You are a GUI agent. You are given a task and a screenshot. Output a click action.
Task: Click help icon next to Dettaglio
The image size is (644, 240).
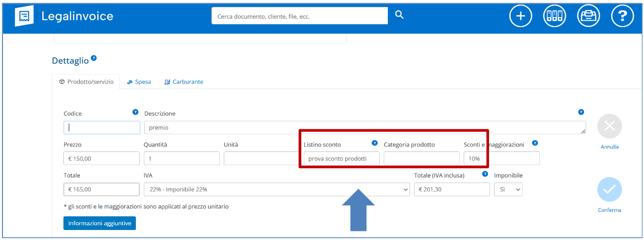(94, 58)
